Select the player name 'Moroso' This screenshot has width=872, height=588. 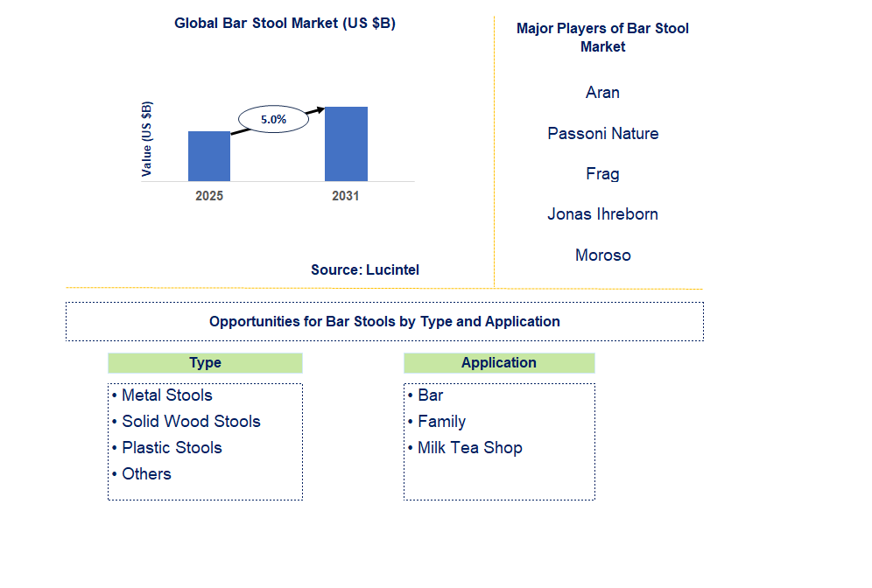tap(603, 255)
